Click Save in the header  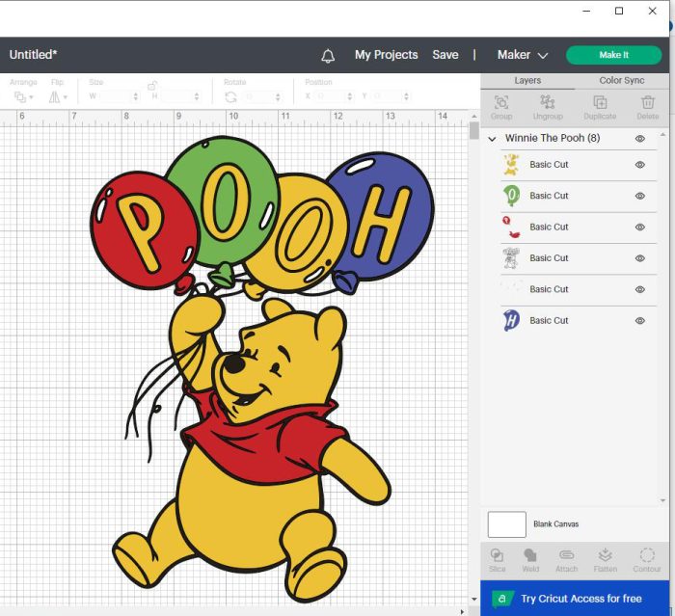(445, 55)
